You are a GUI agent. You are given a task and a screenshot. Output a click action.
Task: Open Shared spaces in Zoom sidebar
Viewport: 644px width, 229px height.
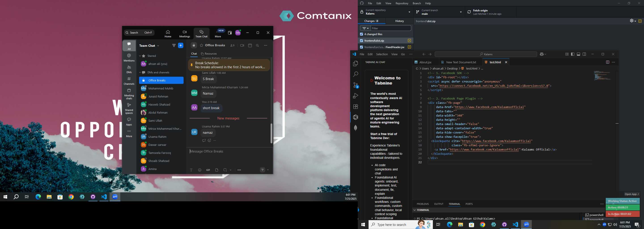click(x=129, y=108)
